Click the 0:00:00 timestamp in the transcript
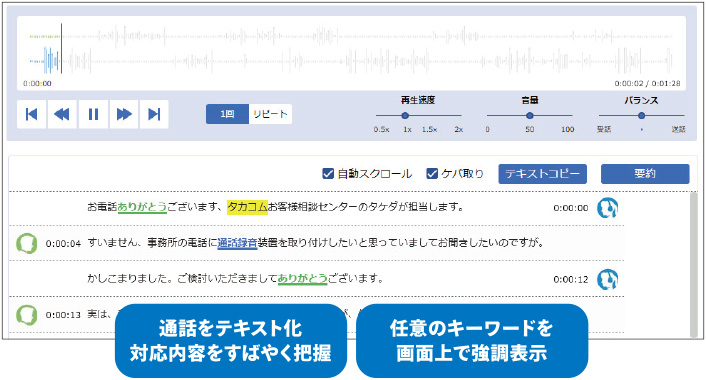The image size is (706, 380). coord(570,208)
